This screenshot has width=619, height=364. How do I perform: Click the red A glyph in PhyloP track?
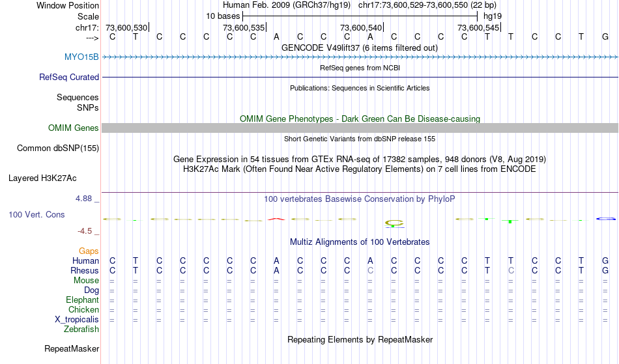276,219
